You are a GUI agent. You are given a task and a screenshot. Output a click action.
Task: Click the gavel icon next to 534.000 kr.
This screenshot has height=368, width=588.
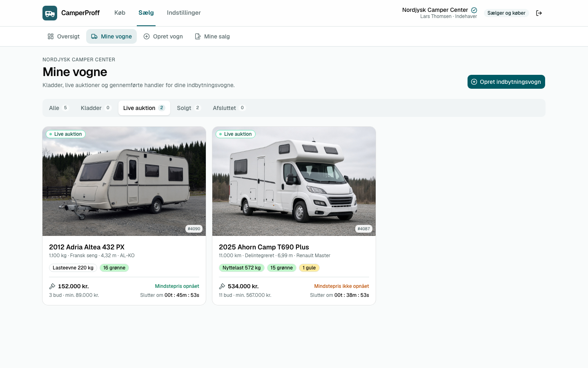point(222,286)
